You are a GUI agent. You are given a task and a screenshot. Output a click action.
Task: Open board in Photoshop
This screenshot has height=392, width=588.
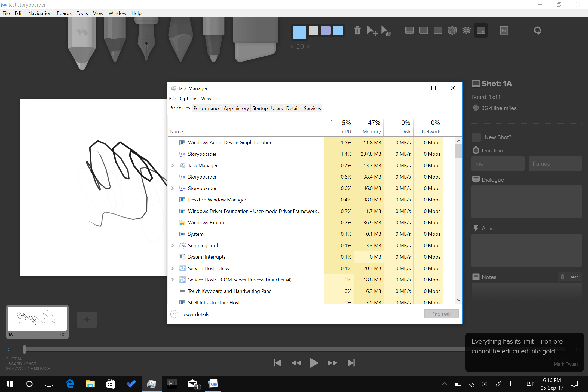coord(504,30)
